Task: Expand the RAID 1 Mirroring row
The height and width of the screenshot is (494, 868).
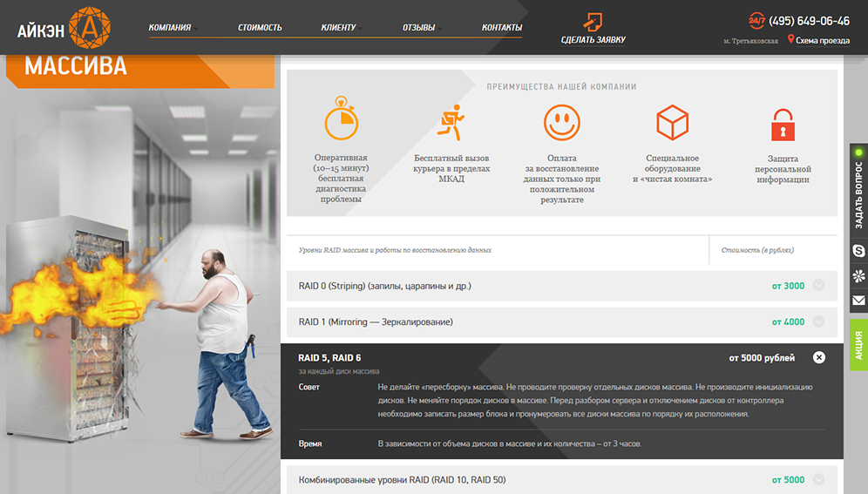Action: [x=818, y=322]
